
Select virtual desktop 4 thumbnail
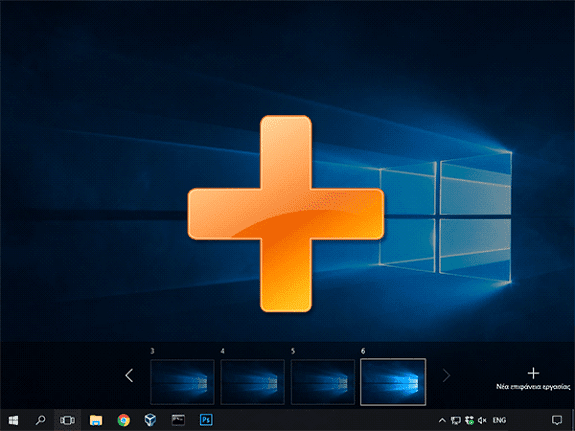coord(253,382)
